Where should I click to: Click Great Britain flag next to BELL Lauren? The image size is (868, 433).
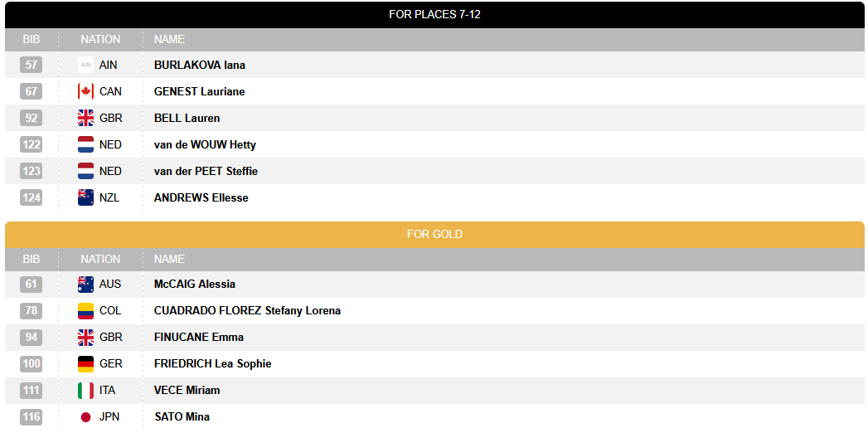point(85,118)
